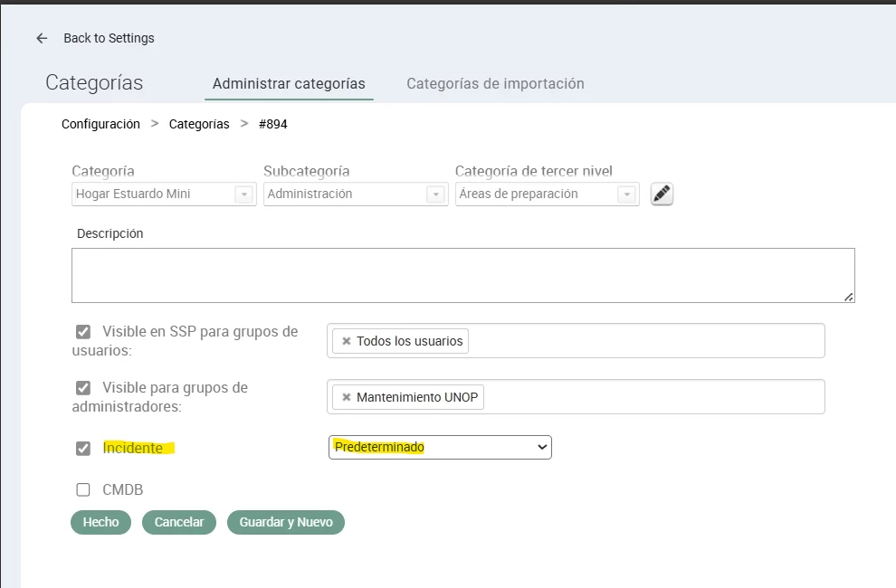
Task: Switch to 'Administrar categorías' tab
Action: click(289, 84)
